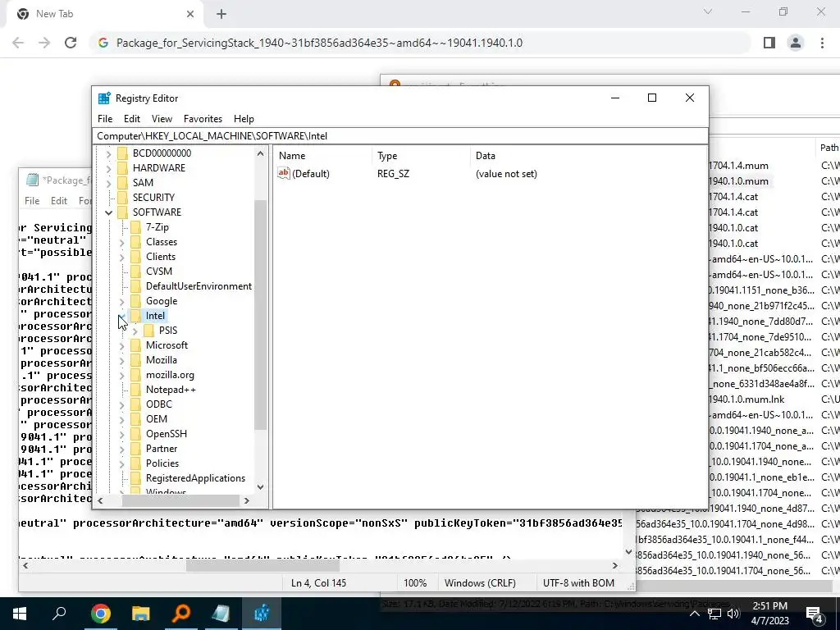Click the (Default) value string icon

(x=283, y=173)
